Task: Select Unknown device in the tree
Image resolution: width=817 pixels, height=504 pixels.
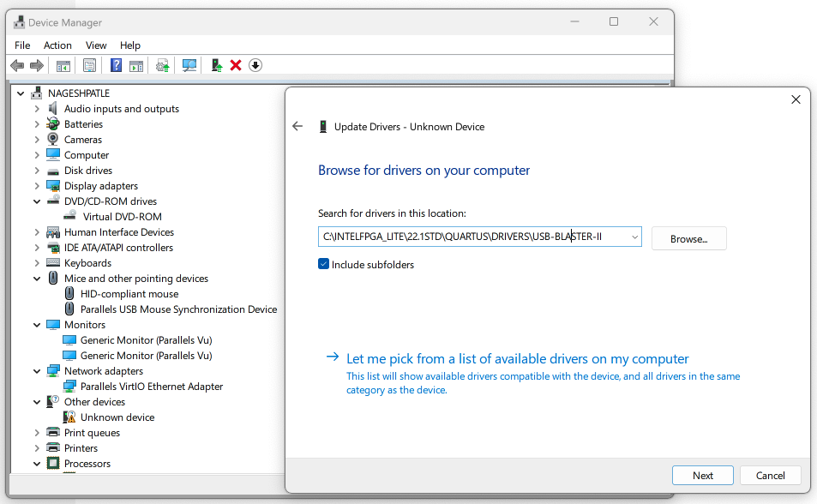Action: (x=117, y=417)
